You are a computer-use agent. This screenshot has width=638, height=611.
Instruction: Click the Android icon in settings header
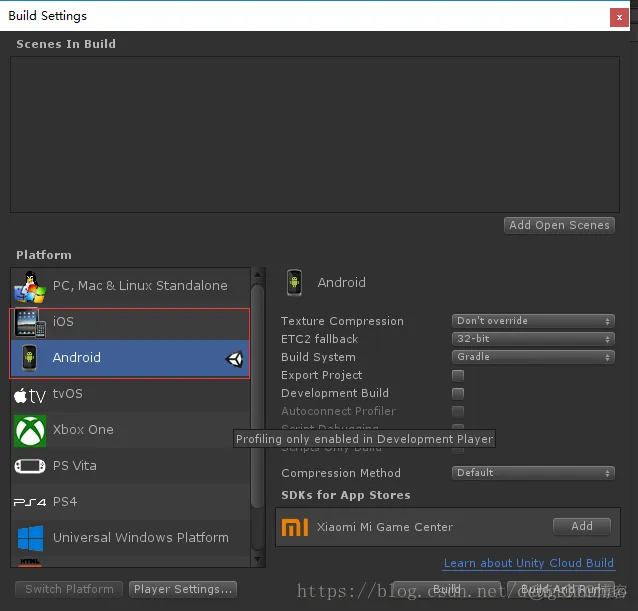[294, 283]
